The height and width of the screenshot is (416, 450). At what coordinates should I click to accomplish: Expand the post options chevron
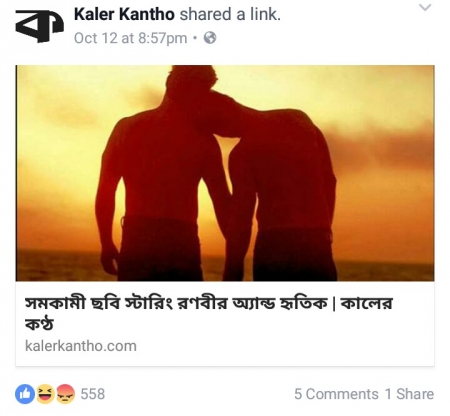coord(425,8)
